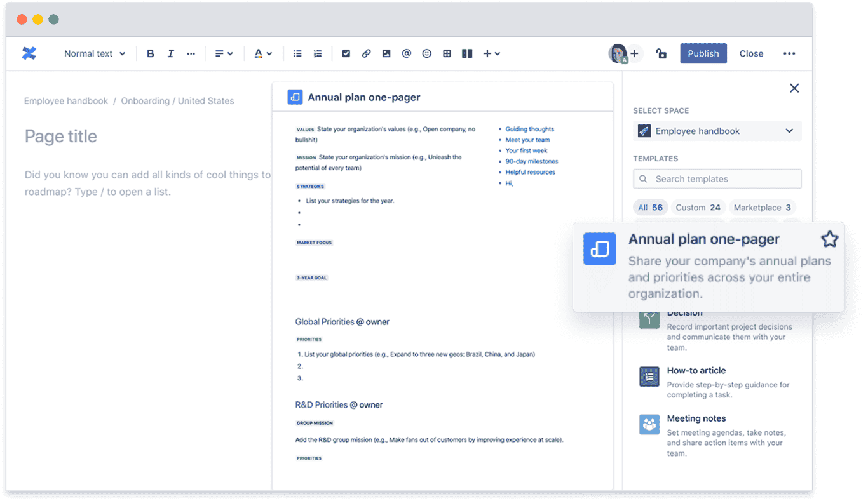Toggle bulleted list formatting

point(297,53)
